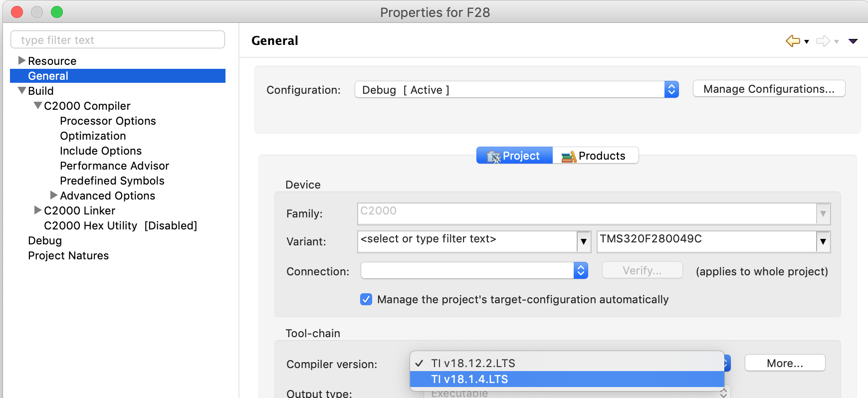Open the disabled Family dropdown arrow

coord(823,213)
